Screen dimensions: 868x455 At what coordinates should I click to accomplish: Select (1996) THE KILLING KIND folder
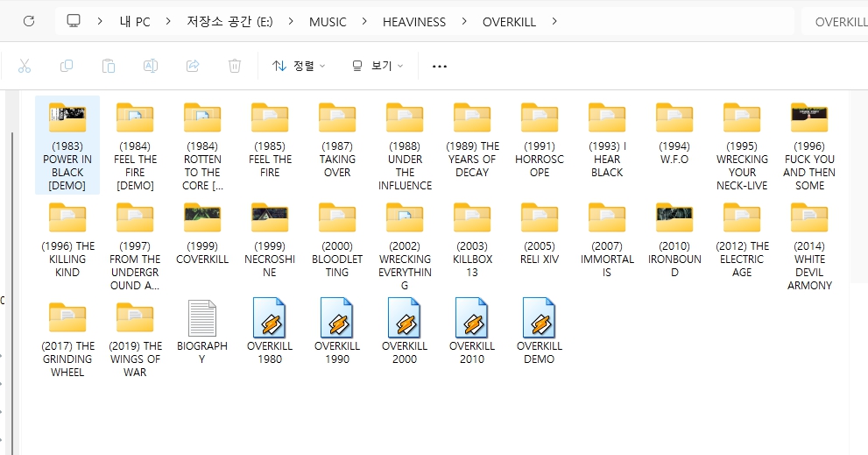[67, 238]
